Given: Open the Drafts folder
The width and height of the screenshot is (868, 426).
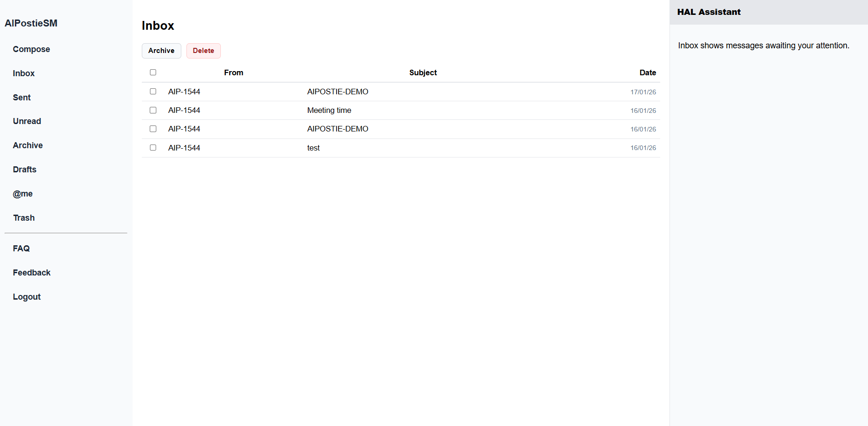Looking at the screenshot, I should 25,170.
